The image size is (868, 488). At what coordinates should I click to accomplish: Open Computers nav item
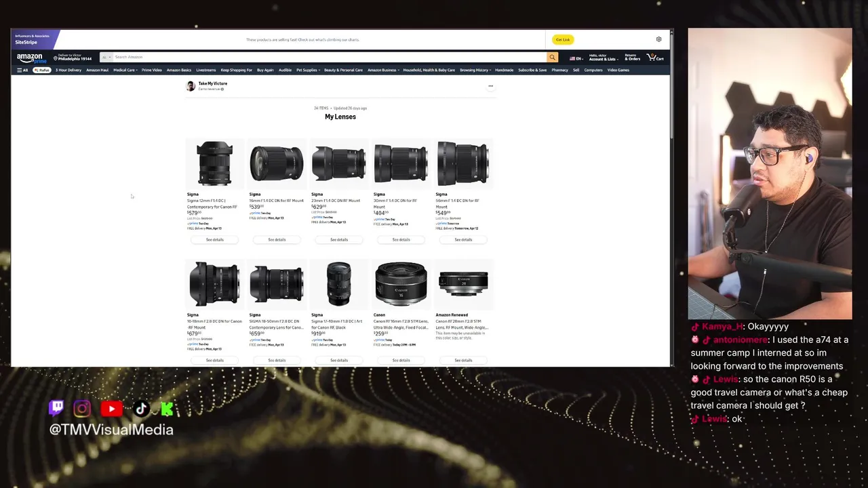coord(593,70)
